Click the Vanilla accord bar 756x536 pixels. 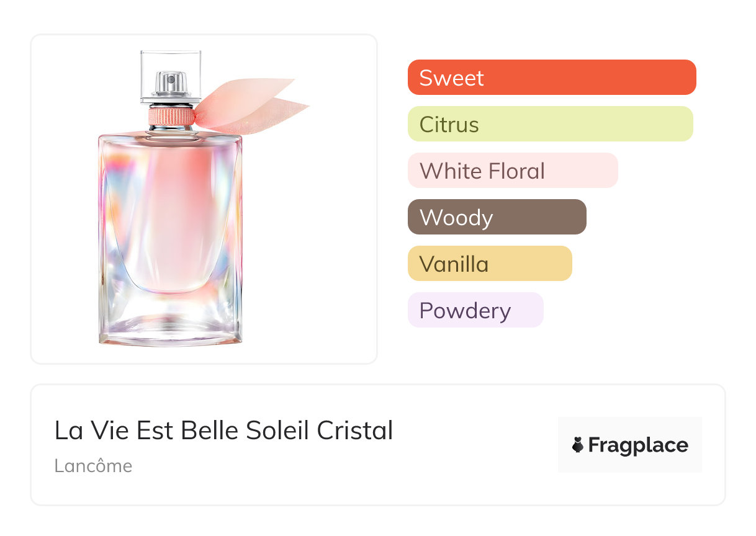pos(490,264)
